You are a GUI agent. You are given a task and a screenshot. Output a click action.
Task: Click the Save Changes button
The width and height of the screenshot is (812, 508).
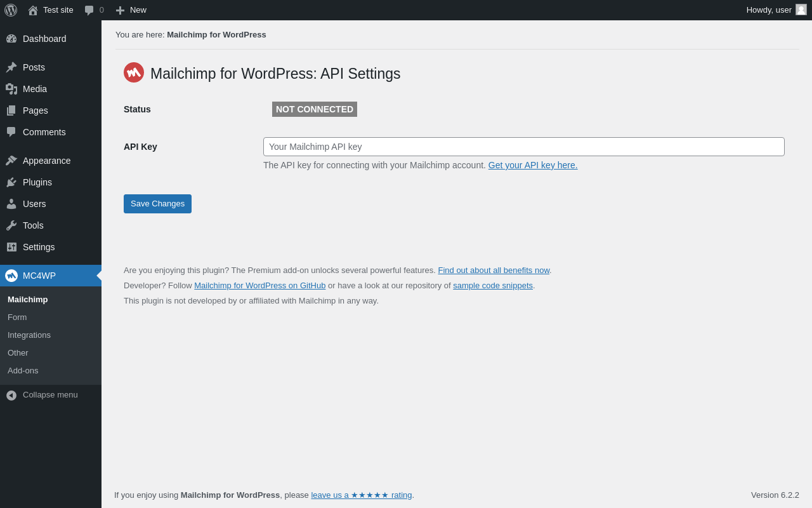pos(157,204)
